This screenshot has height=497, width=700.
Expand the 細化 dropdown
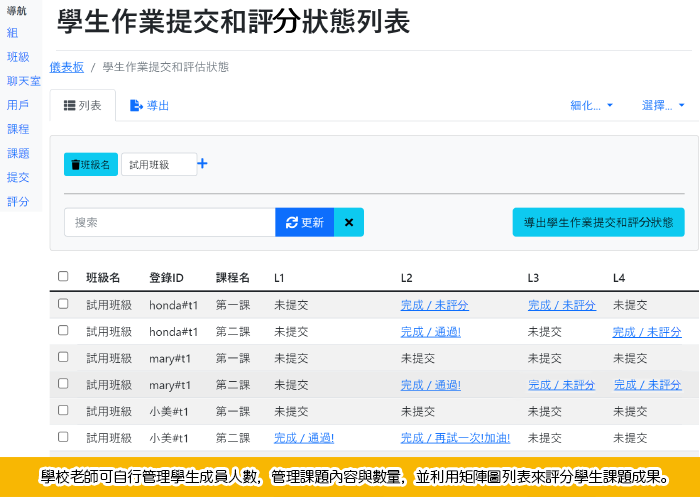click(x=591, y=105)
